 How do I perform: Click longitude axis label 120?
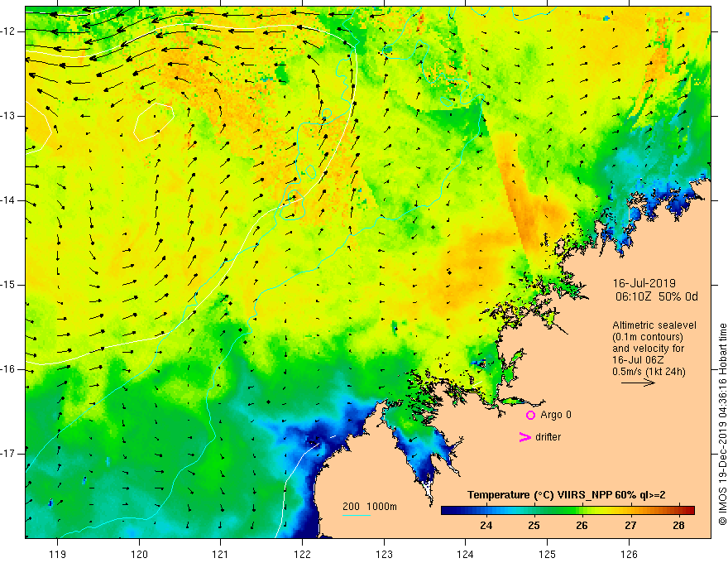139,554
